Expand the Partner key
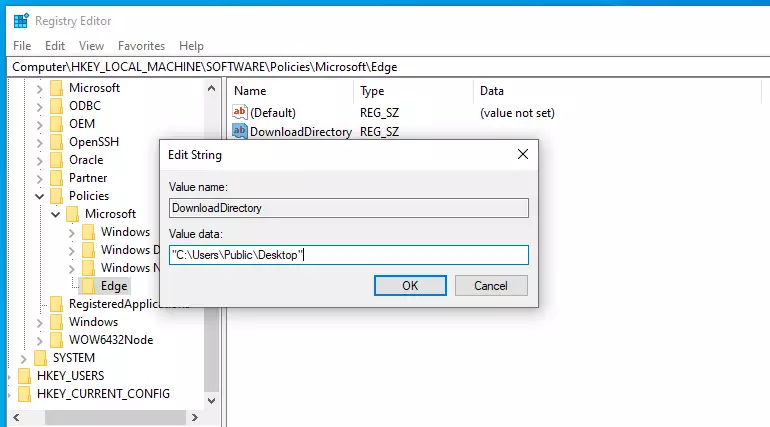770x427 pixels. 40,179
